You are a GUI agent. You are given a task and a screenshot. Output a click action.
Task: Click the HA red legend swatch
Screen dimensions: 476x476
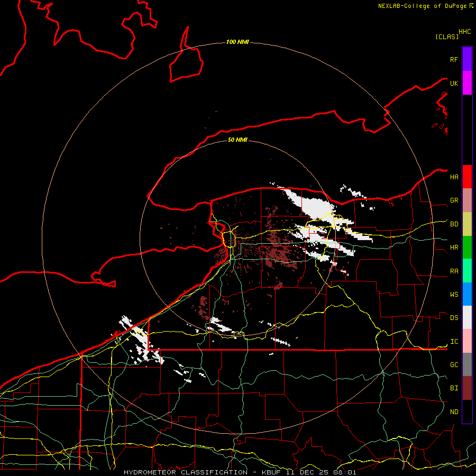[x=467, y=177]
